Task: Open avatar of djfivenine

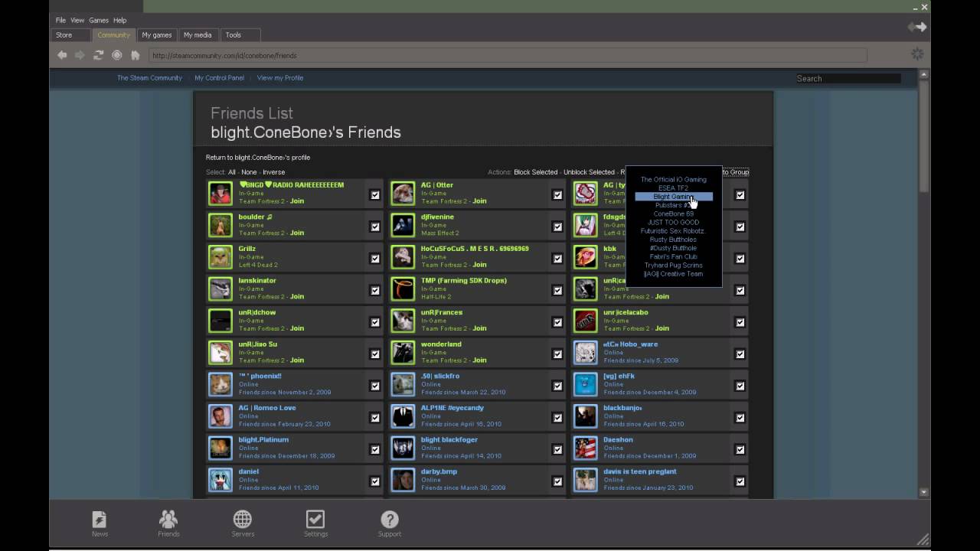Action: 403,226
